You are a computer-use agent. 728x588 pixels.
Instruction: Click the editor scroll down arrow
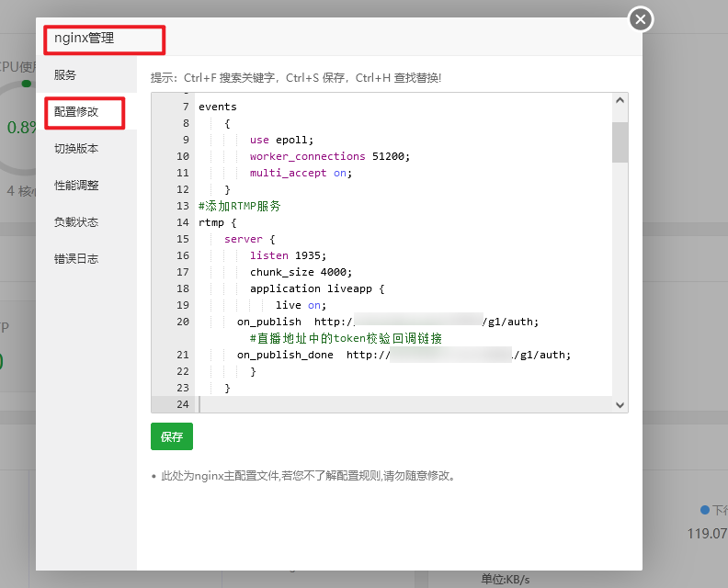620,404
